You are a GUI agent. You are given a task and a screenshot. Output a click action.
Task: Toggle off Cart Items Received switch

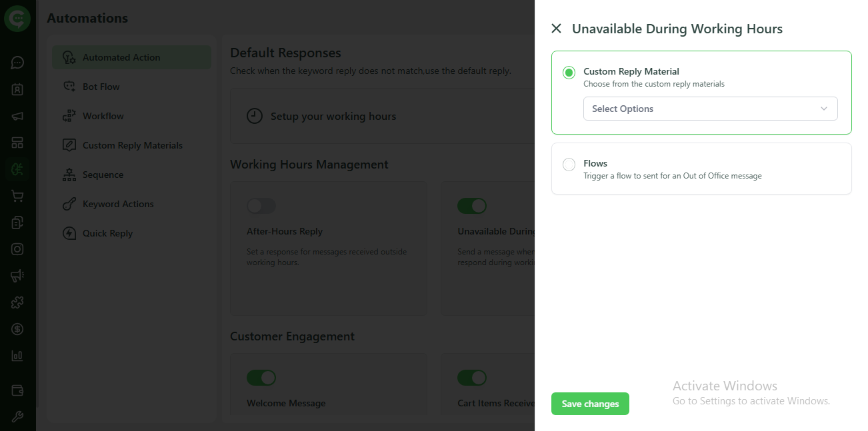472,378
